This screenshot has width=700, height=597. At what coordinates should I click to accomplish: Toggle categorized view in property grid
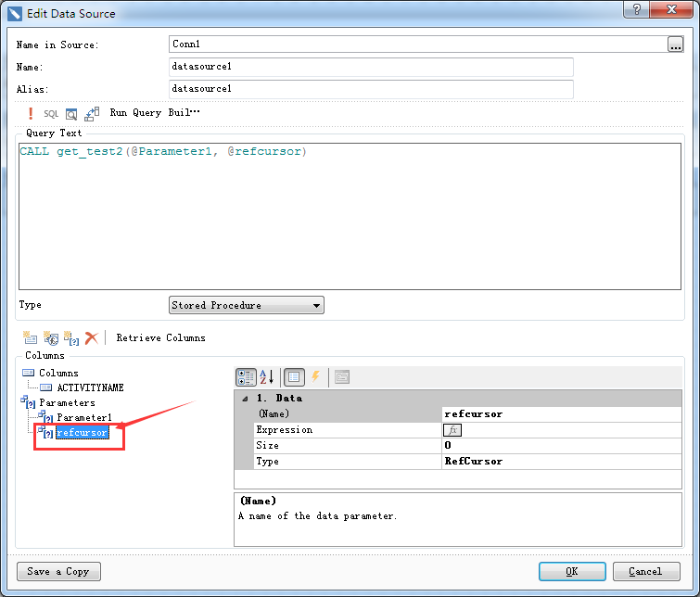(246, 377)
